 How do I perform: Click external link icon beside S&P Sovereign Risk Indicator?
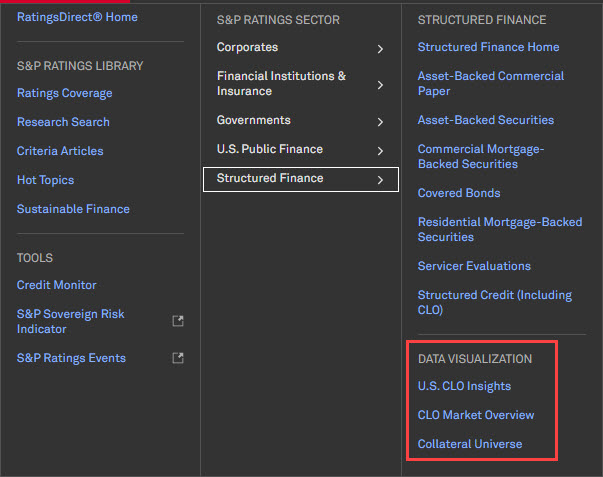(178, 321)
